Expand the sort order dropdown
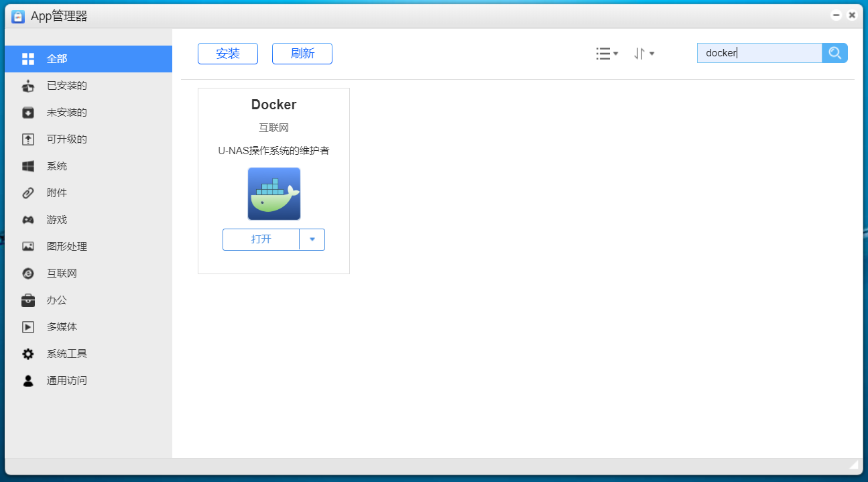Screen dimensions: 868x482 pyautogui.click(x=643, y=54)
